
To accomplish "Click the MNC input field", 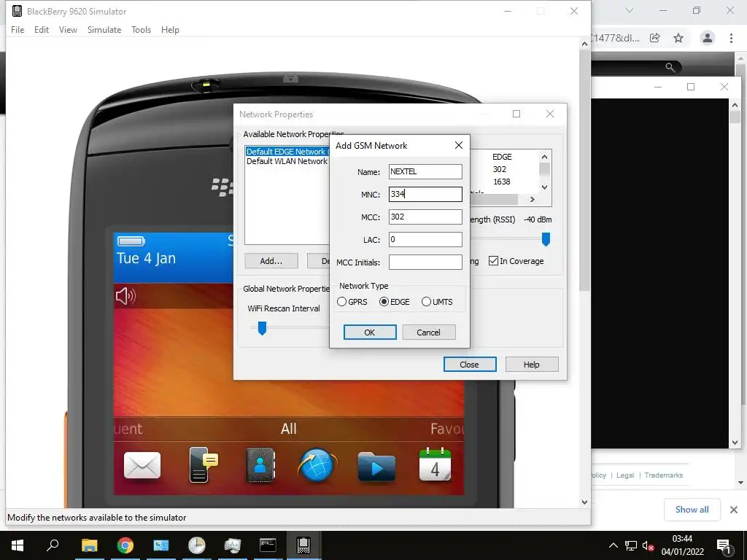I will pyautogui.click(x=425, y=194).
